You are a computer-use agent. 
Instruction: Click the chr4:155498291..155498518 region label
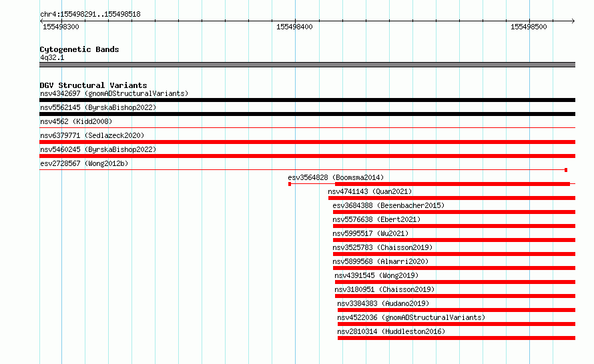tap(90, 15)
